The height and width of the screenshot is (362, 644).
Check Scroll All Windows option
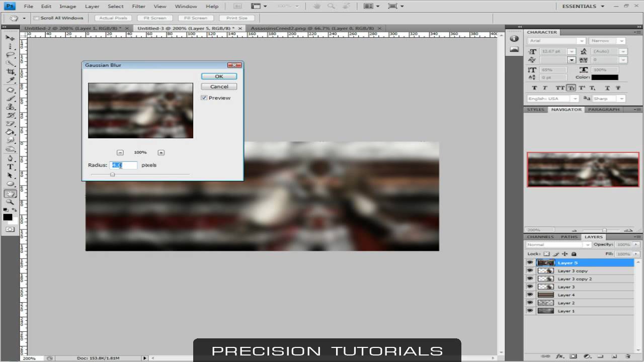[37, 18]
